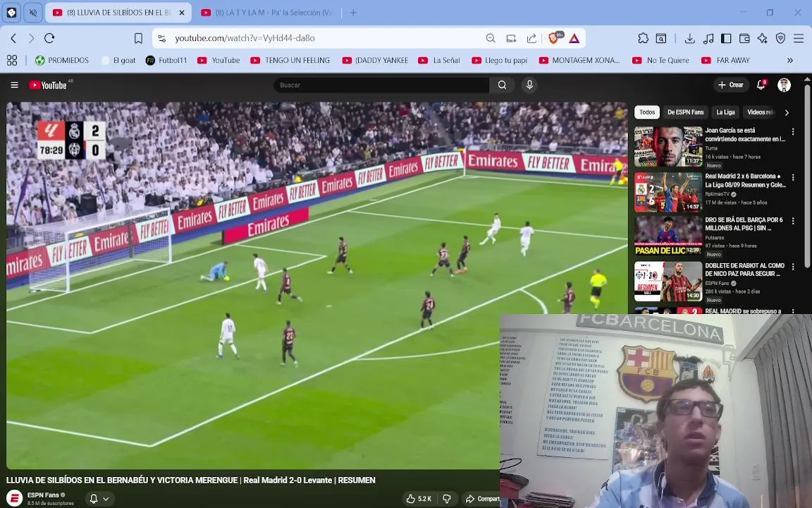This screenshot has width=812, height=508.
Task: Click the browser forward arrow
Action: [32, 38]
